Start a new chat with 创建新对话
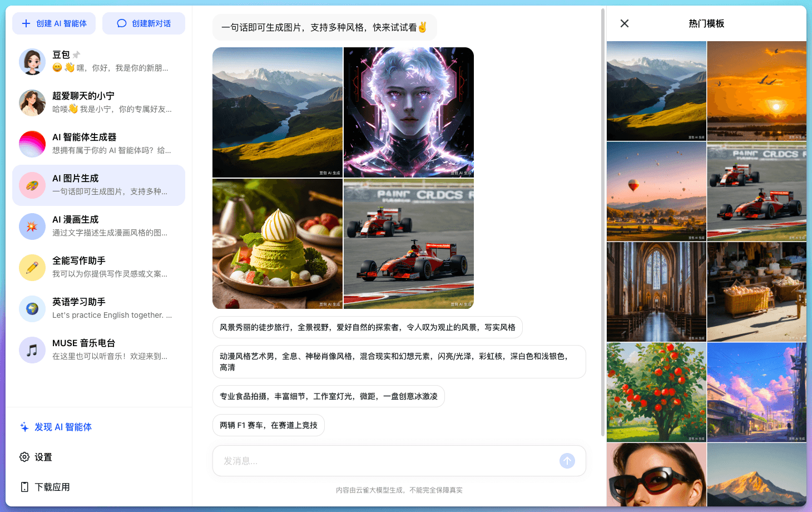 (x=143, y=23)
